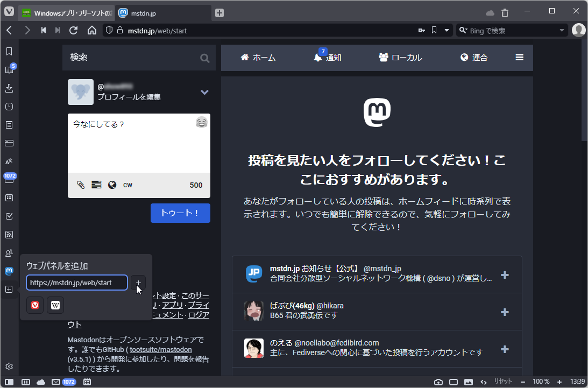588x388 pixels.
Task: Click the add web panel sidebar button
Action: [9, 290]
